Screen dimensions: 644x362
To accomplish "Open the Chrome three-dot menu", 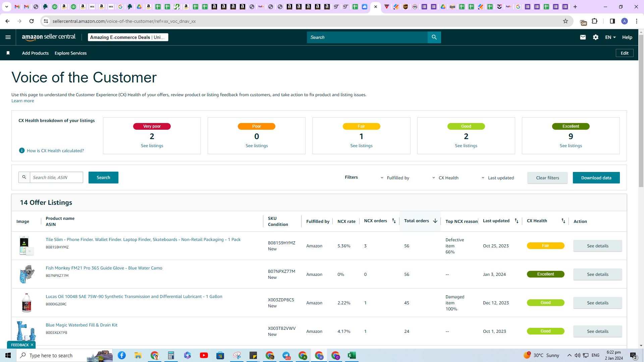I will pos(637,21).
